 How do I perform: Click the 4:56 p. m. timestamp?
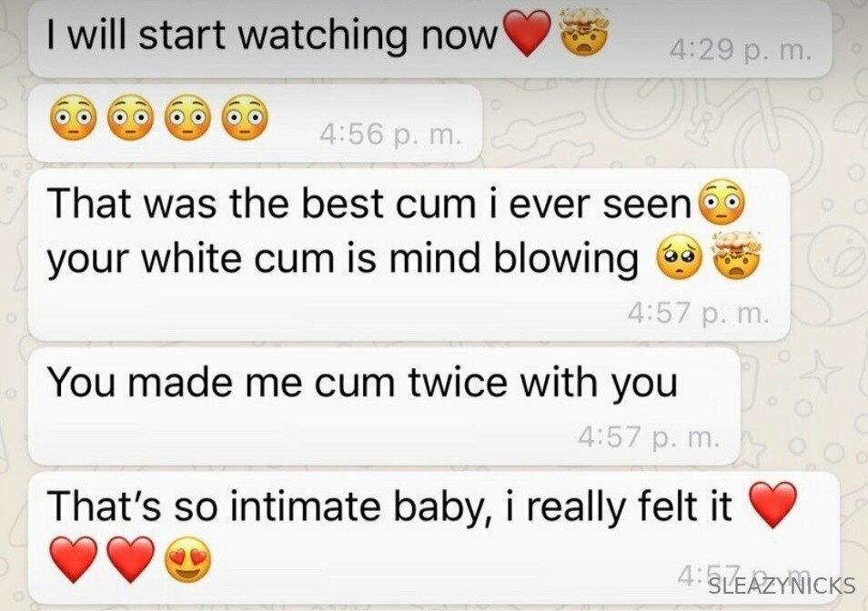389,135
